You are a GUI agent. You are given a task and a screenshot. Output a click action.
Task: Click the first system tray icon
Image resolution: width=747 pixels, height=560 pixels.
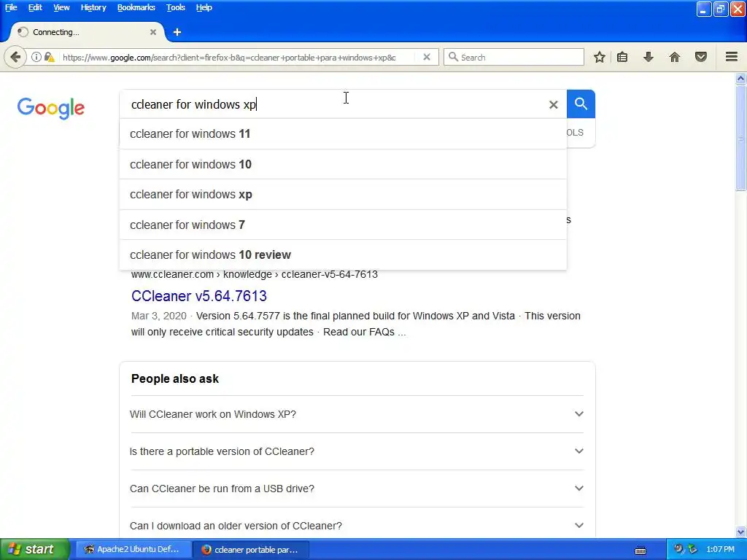tap(679, 549)
